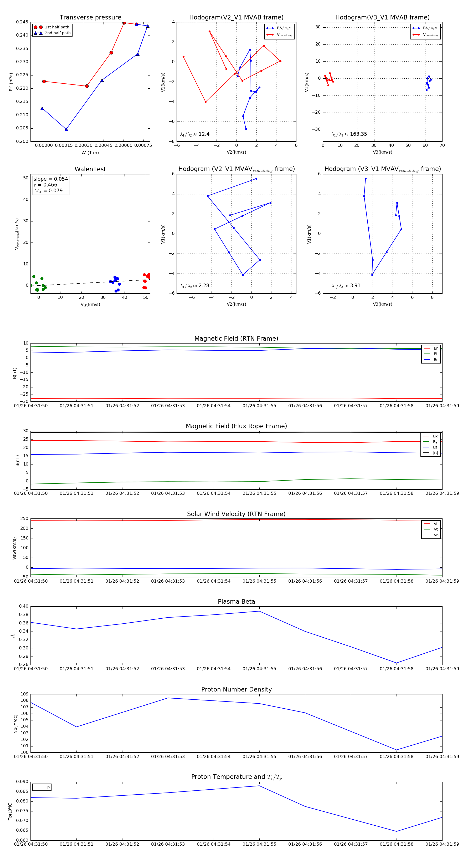Screen dimensions: 473x868
Task: Click the V_remaining legend entry in V3_V1 MVAB hodogram
Action: [x=425, y=35]
